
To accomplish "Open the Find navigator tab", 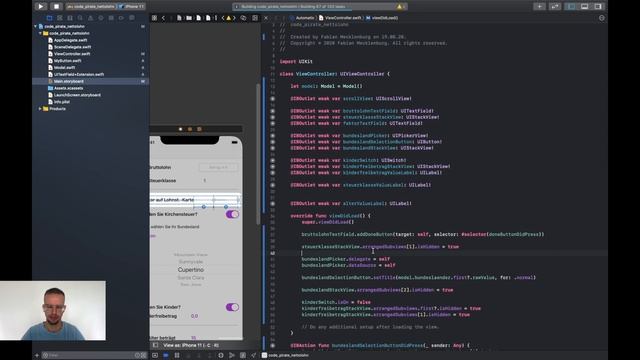I will pos(80,18).
